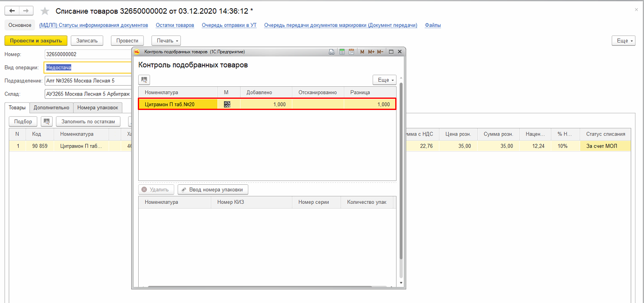This screenshot has width=644, height=303.
Task: Click the barcode search icon in the dialog
Action: click(144, 80)
